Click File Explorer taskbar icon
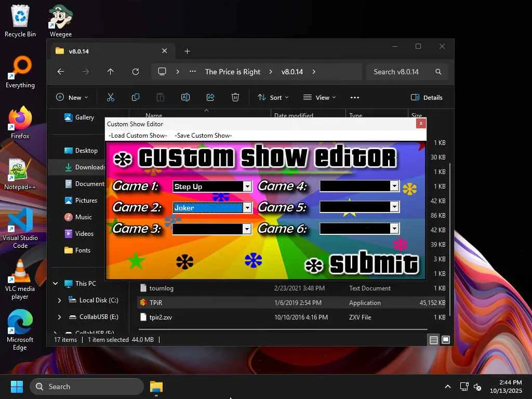 click(156, 387)
